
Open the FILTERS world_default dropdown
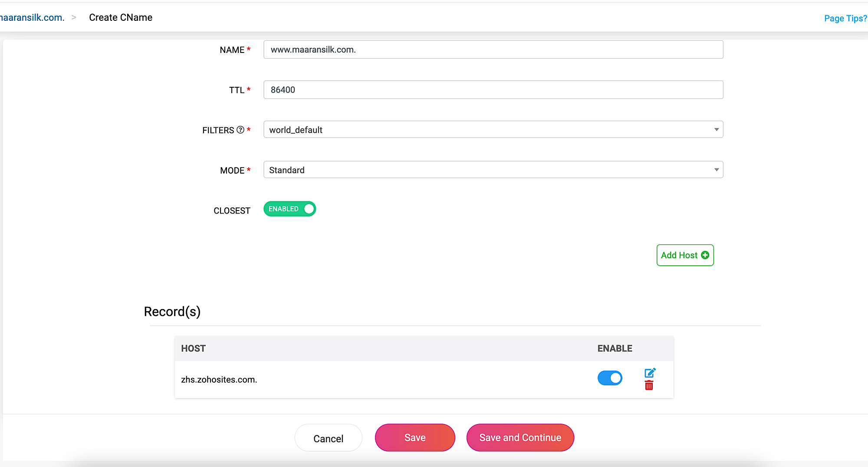[493, 130]
